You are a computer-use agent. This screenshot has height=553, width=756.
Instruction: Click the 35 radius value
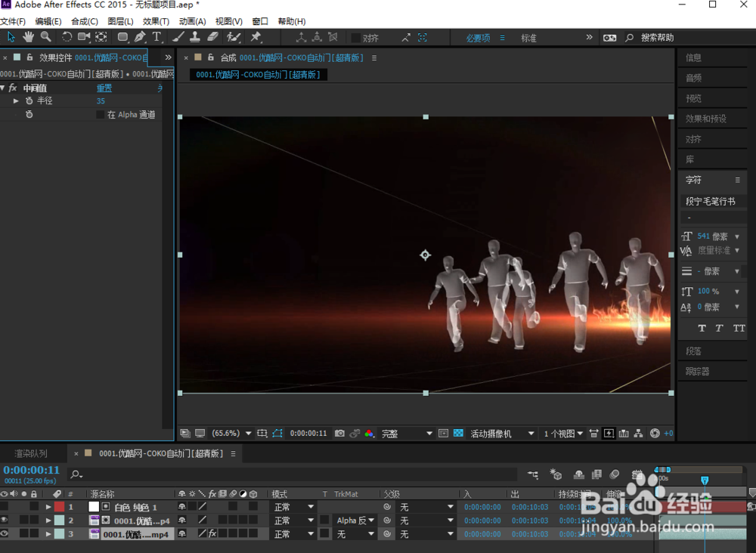click(x=101, y=100)
